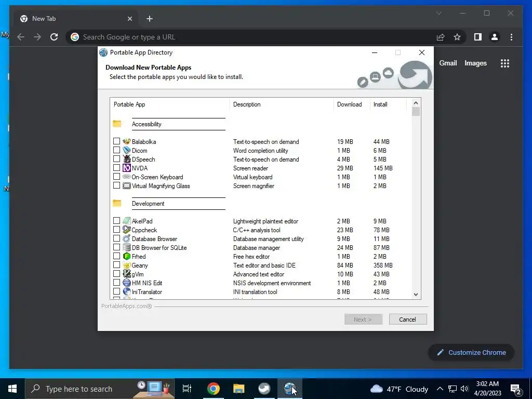This screenshot has width=532, height=399.
Task: Open a new Chrome tab with plus
Action: pos(150,19)
